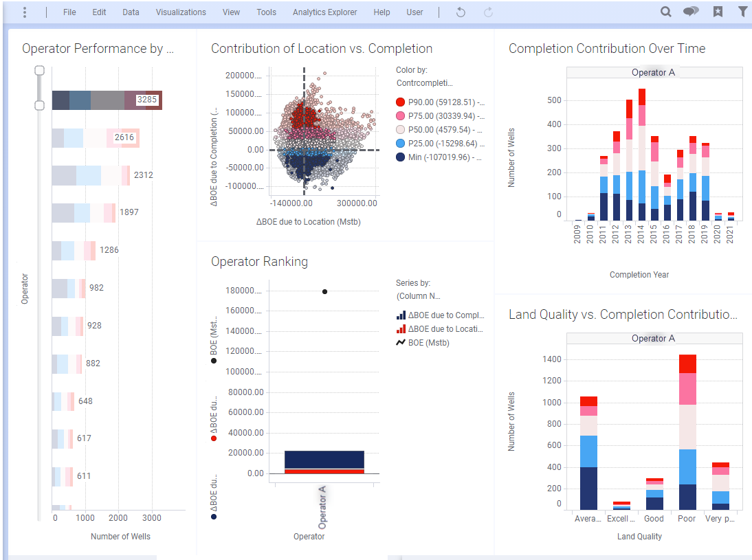Open the search magnifier tool

665,12
